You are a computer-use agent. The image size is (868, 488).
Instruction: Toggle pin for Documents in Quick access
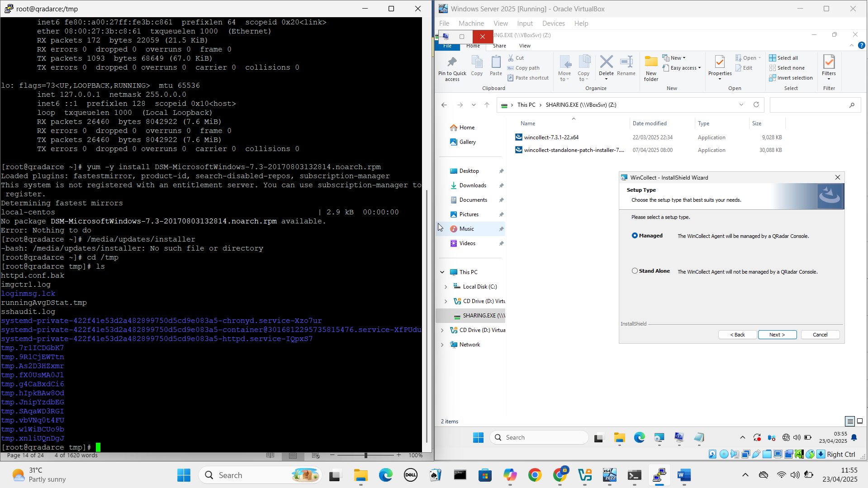[x=501, y=200]
